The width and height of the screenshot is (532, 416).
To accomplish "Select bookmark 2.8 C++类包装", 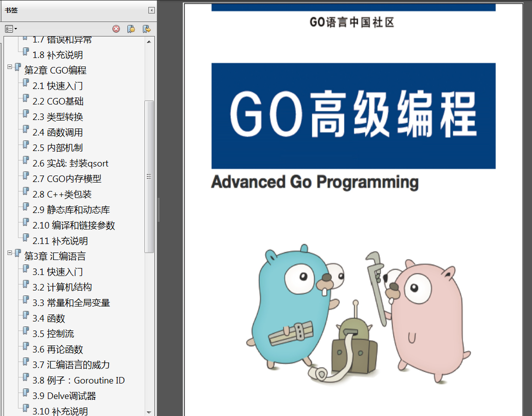I will (62, 194).
